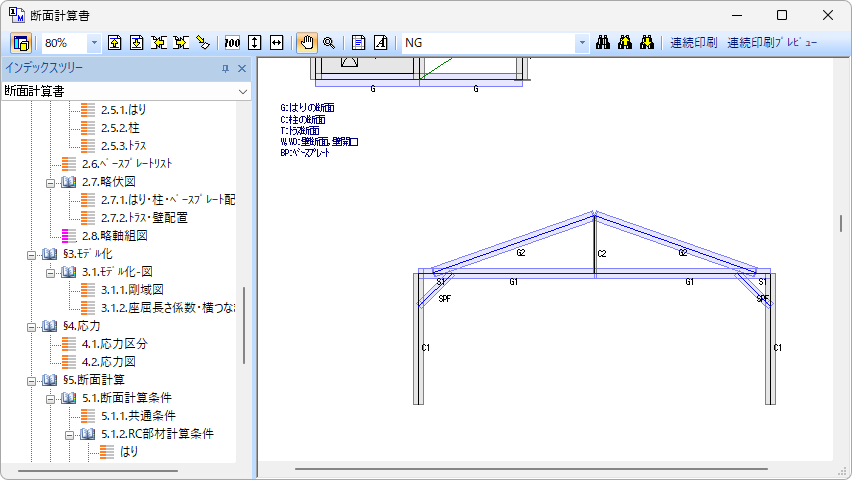852x480 pixels.
Task: Open the 80% zoom level dropdown
Action: 94,43
